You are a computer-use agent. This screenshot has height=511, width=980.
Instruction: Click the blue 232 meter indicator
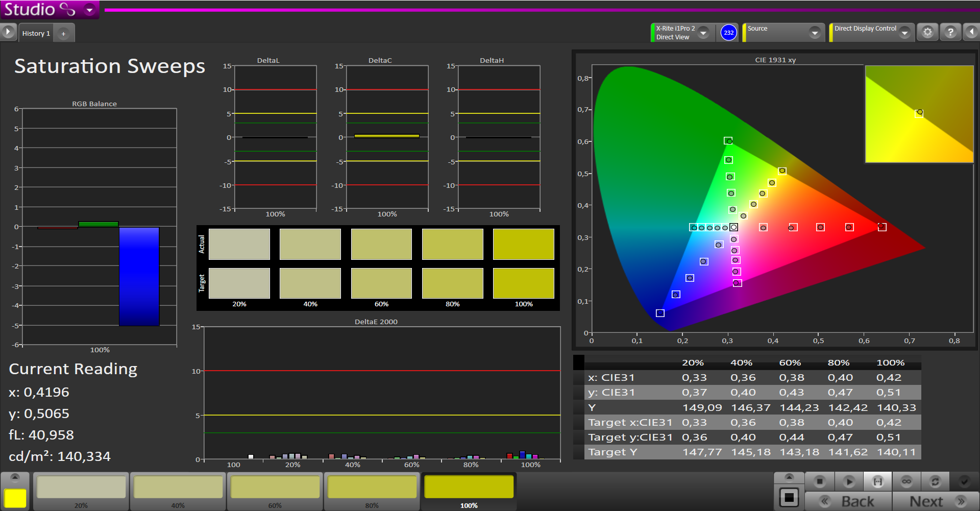(729, 33)
